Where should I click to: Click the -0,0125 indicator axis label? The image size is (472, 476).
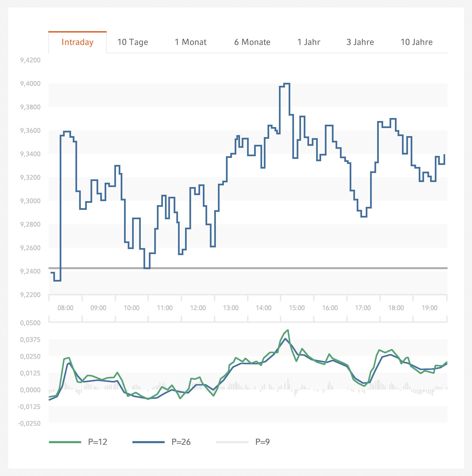tap(29, 407)
